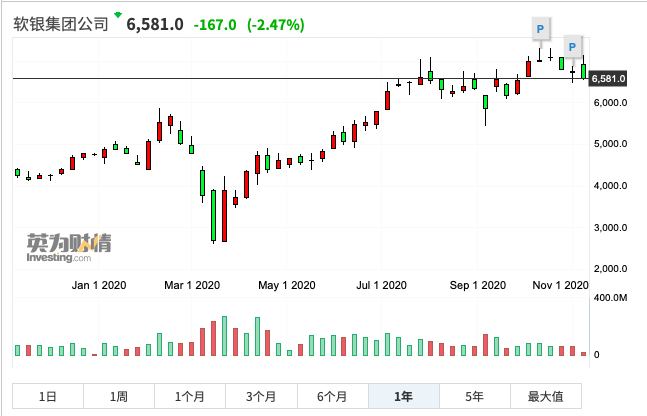Click the 软银集团公司 stock name
647x416 pixels.
[x=61, y=24]
